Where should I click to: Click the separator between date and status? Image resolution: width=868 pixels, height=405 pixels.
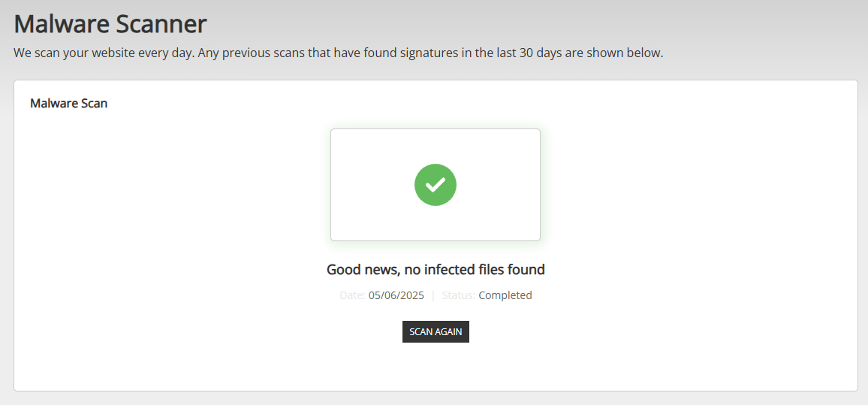coord(433,295)
